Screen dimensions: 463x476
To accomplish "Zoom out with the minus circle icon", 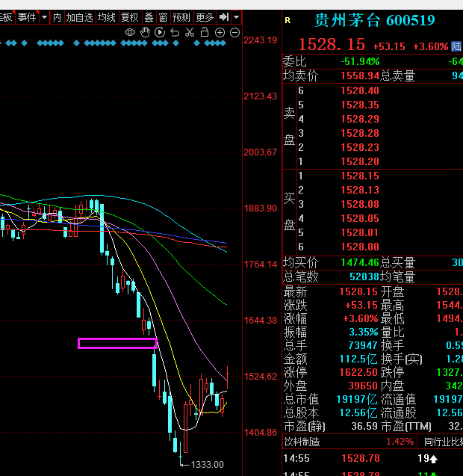I will [x=234, y=32].
